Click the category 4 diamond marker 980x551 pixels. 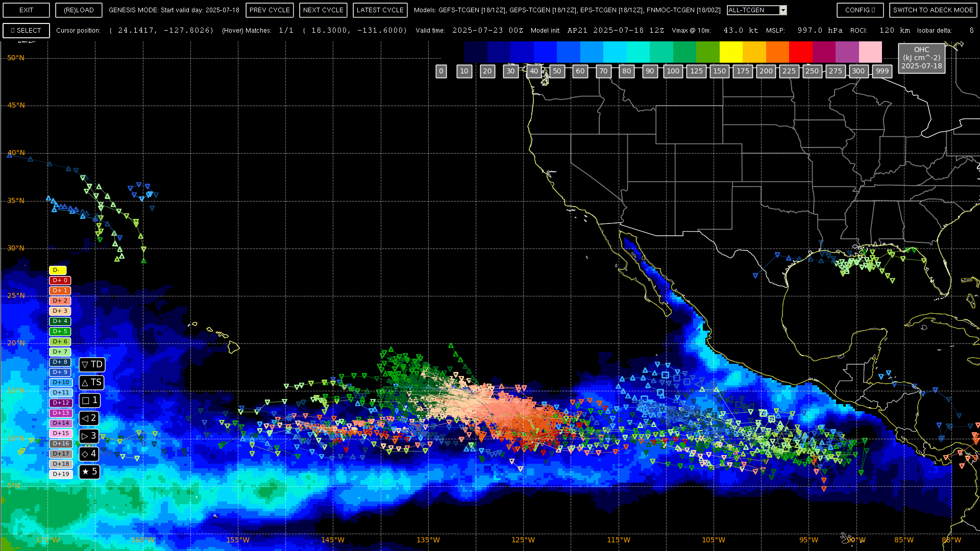[85, 454]
